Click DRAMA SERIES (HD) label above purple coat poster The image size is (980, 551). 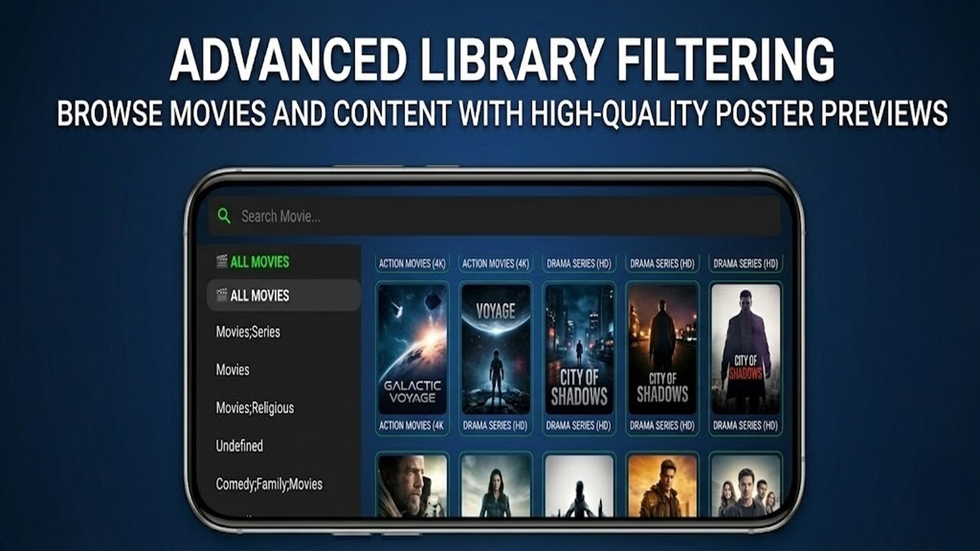746,263
